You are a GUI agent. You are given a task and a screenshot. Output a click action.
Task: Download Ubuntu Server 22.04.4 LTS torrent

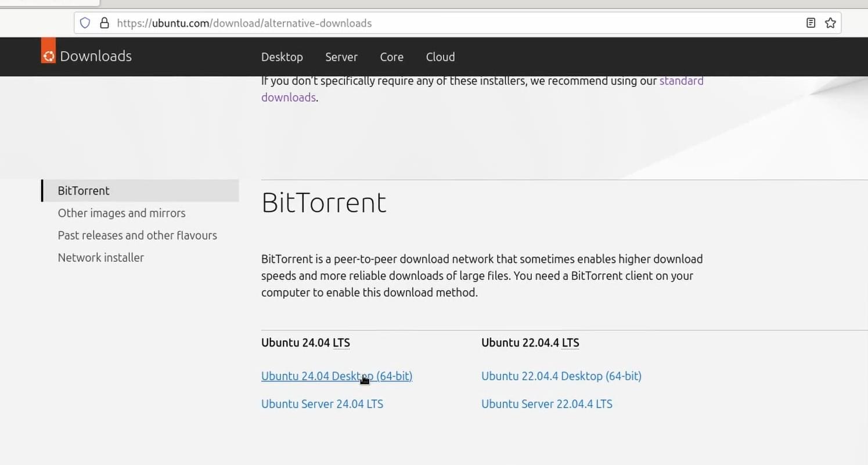click(547, 404)
